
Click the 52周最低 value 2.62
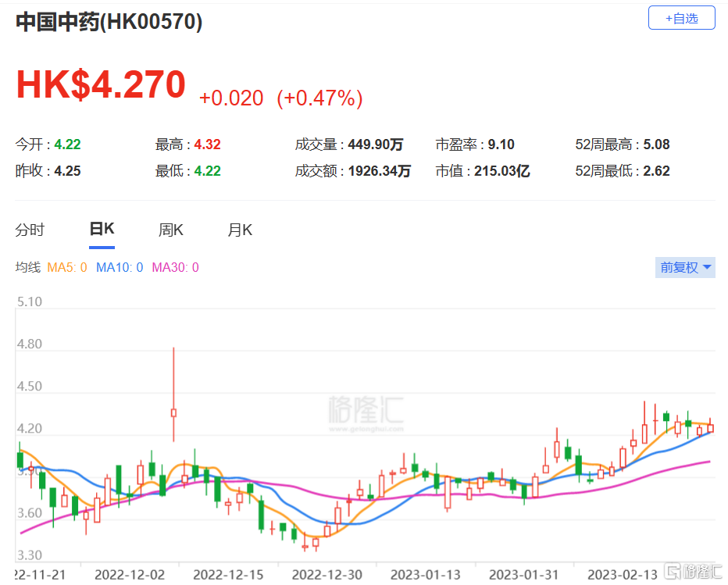click(x=656, y=171)
